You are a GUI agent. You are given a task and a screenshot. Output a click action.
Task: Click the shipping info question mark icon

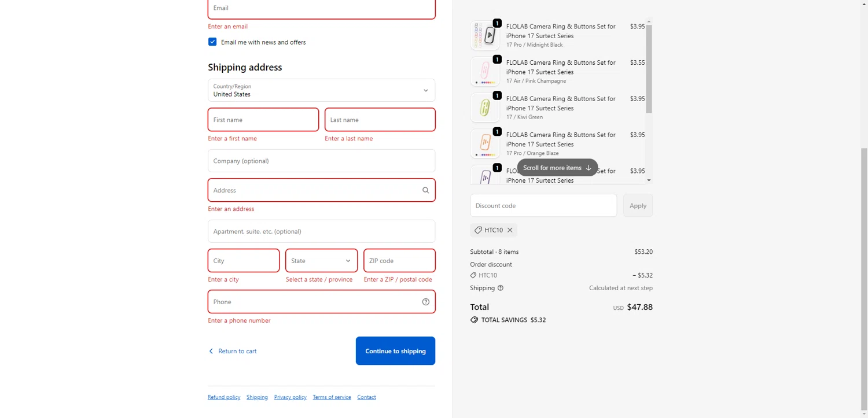[x=501, y=288]
